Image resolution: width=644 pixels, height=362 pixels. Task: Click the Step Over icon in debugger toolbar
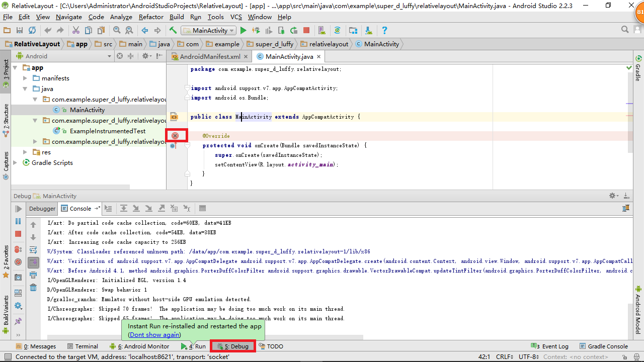[x=124, y=208]
